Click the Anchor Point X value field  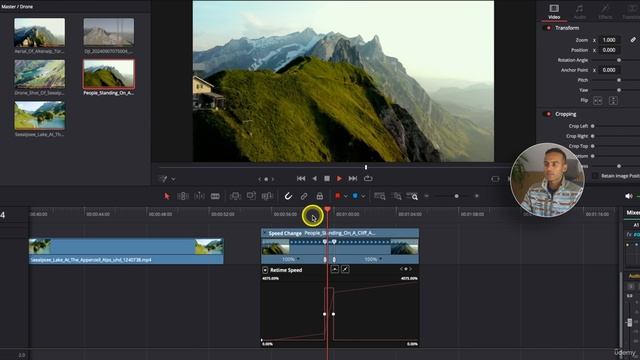(609, 70)
